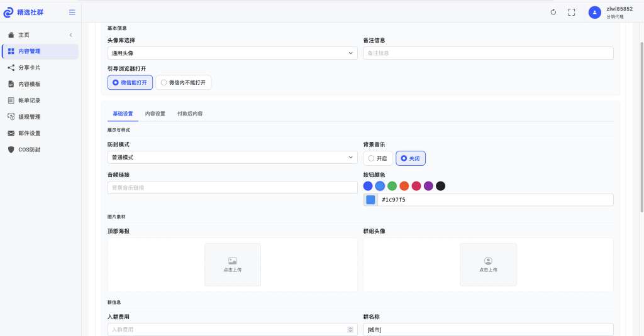Switch to the 付款后内容 tab
Viewport: 644px width, 336px height.
click(x=190, y=114)
